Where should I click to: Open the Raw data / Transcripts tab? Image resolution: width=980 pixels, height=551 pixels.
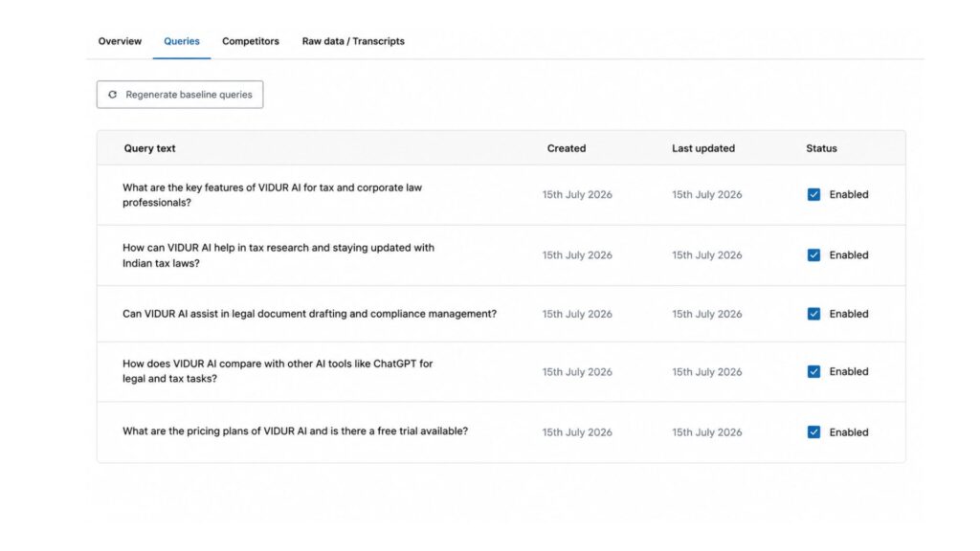pos(353,41)
